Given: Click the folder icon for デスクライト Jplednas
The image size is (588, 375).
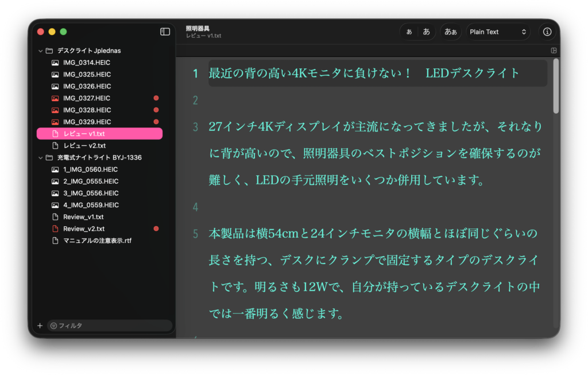Looking at the screenshot, I should point(49,51).
